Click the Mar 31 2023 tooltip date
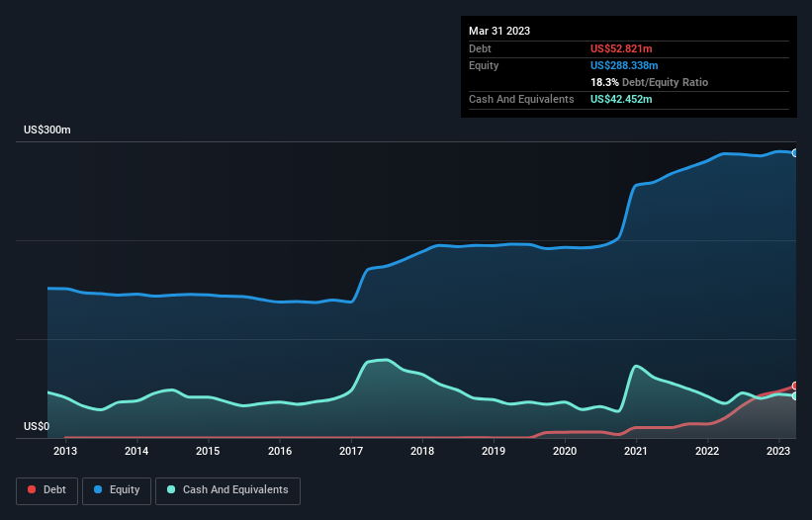The width and height of the screenshot is (812, 520). pos(499,31)
